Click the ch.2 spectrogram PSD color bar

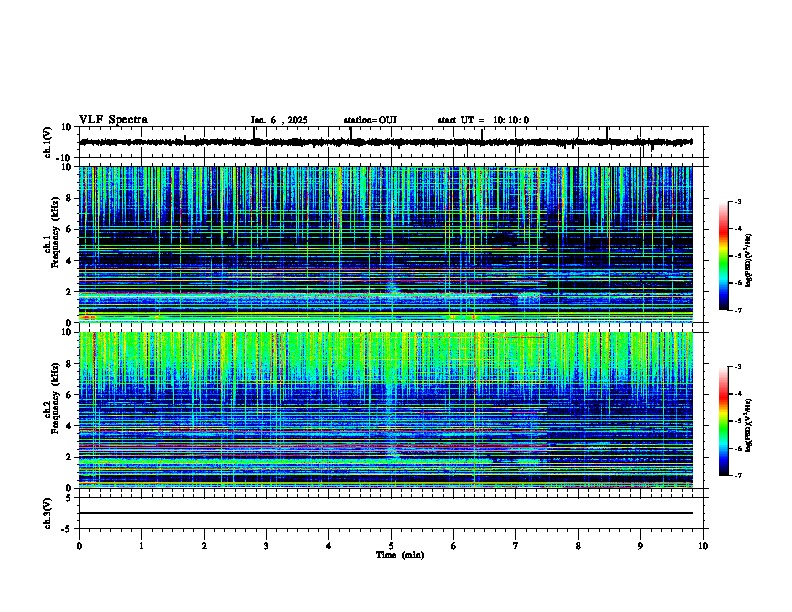pos(723,421)
